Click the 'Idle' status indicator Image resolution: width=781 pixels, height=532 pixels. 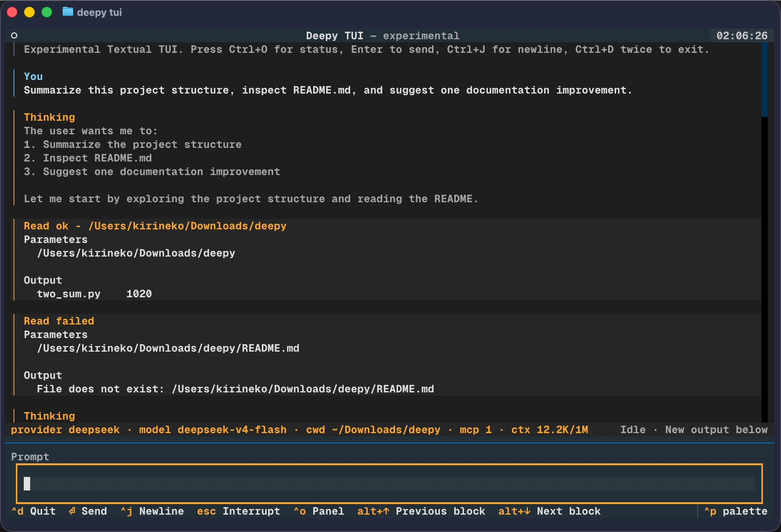point(633,430)
